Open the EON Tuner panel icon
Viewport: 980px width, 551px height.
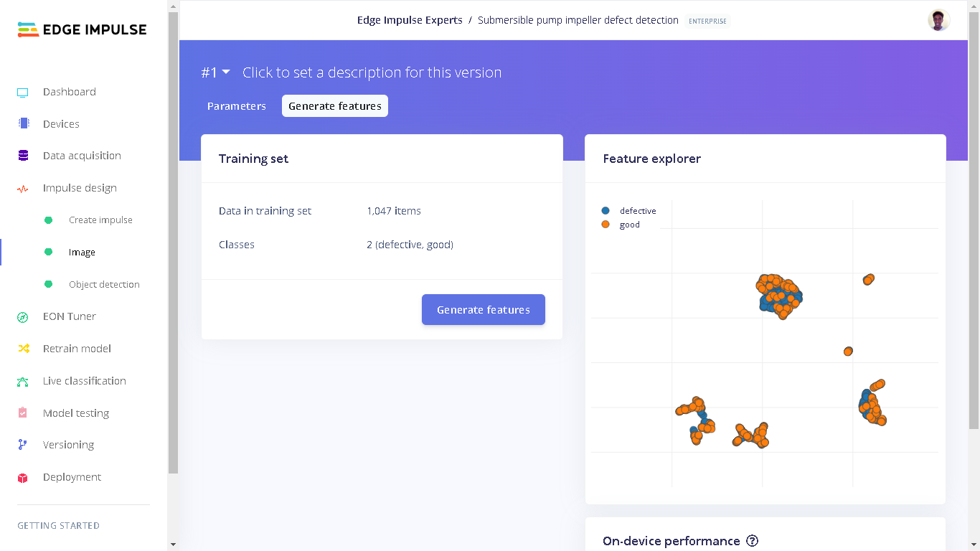coord(22,316)
